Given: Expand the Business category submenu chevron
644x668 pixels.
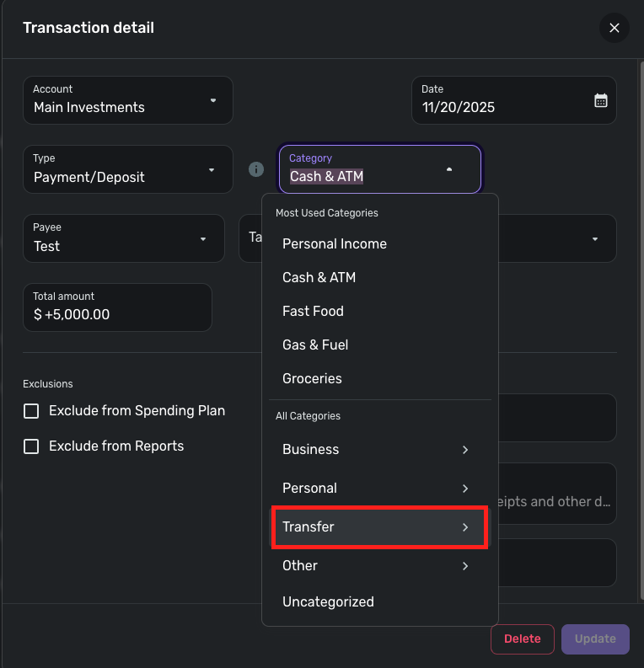Looking at the screenshot, I should click(465, 450).
